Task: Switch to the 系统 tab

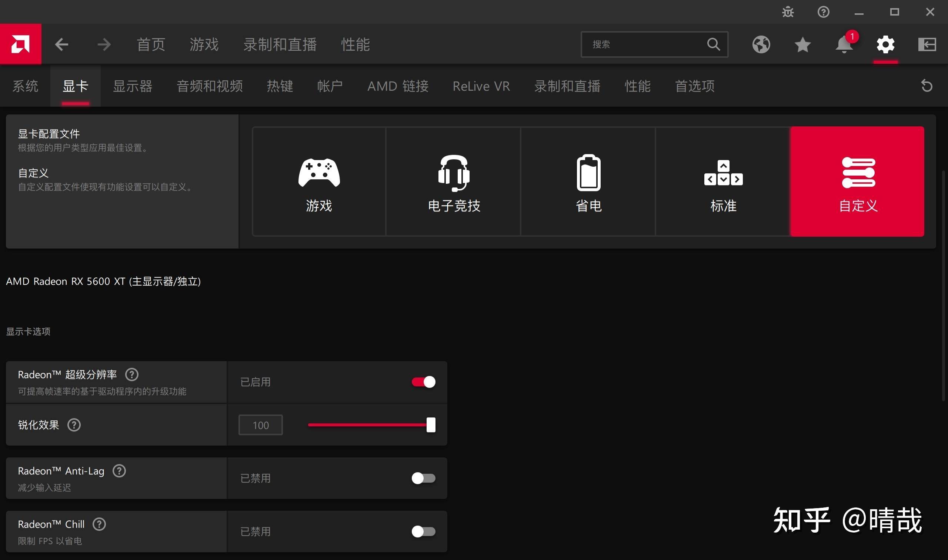Action: click(25, 86)
